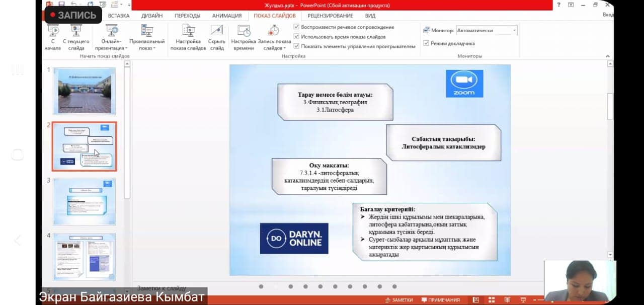
Task: Select slide 4 thumbnail in the slide panel
Action: (84, 256)
